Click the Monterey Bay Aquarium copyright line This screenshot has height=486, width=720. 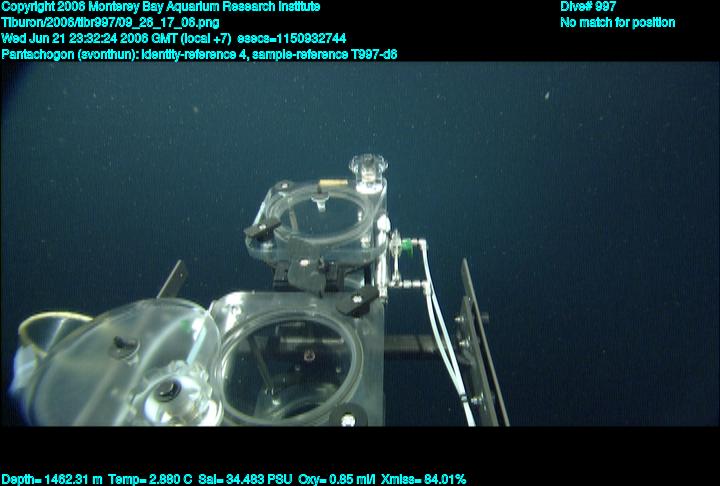coord(161,7)
